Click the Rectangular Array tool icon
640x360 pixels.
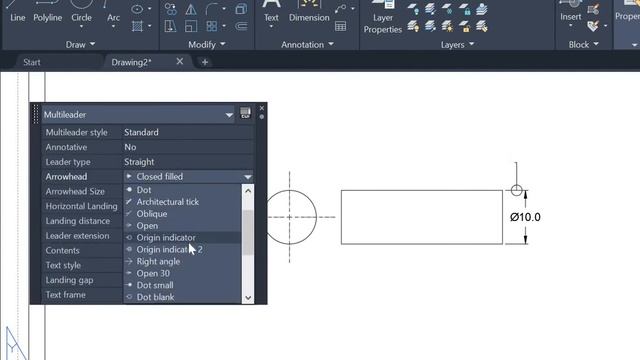212,26
